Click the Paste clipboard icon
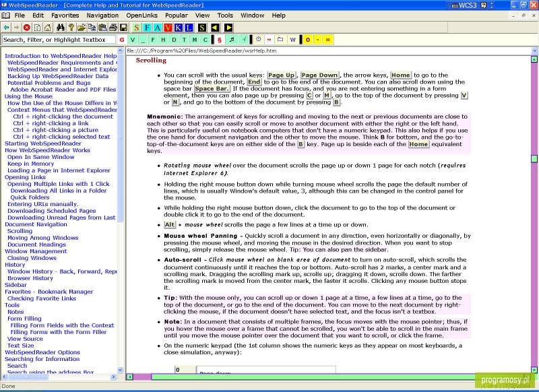Viewport: 539px width, 392px height. tap(102, 28)
